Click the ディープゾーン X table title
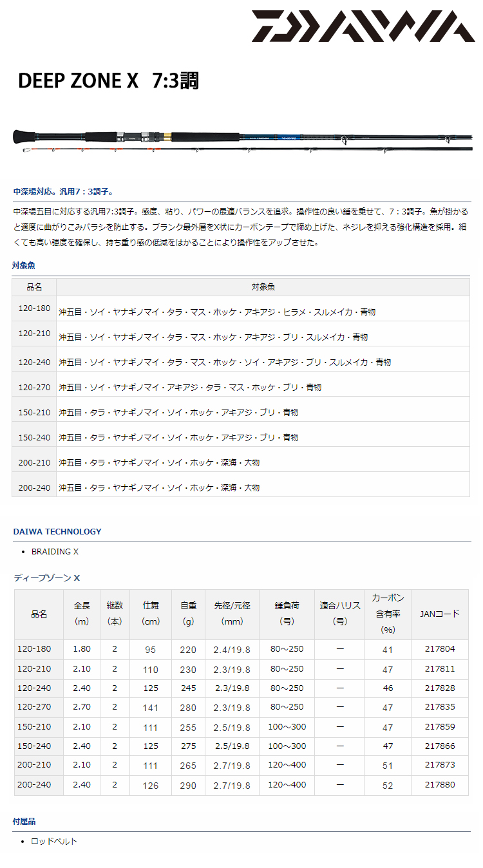The width and height of the screenshot is (483, 868). pyautogui.click(x=46, y=578)
